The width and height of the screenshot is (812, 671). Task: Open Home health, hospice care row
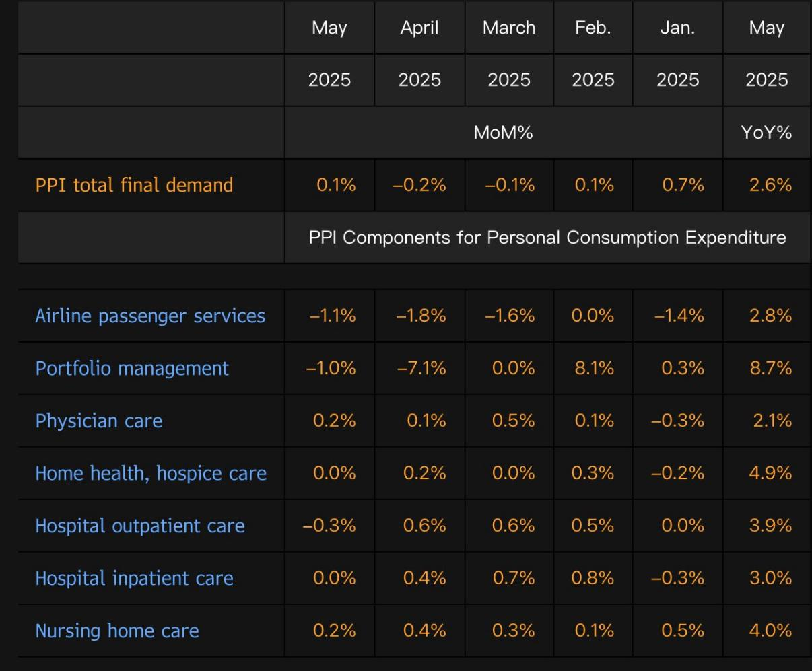tap(151, 473)
